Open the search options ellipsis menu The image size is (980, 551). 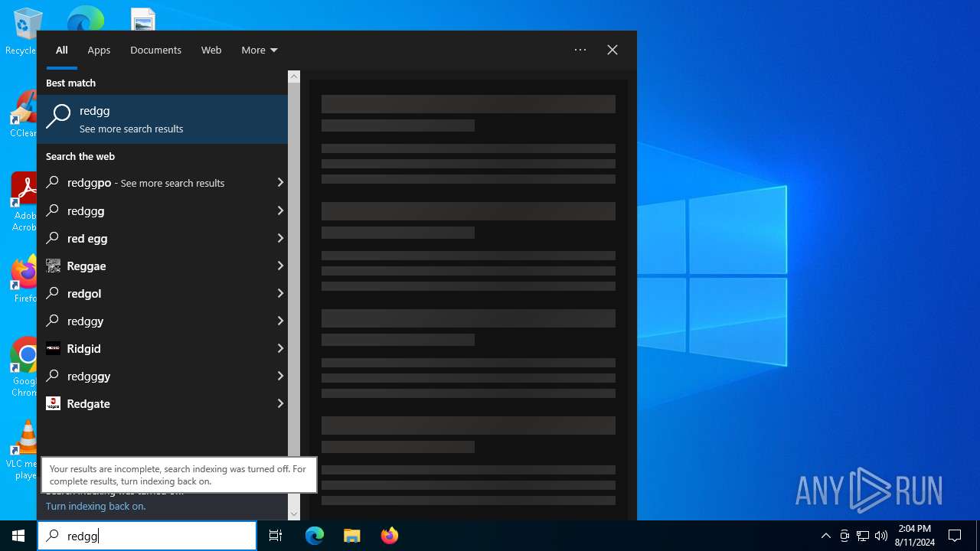pyautogui.click(x=580, y=50)
